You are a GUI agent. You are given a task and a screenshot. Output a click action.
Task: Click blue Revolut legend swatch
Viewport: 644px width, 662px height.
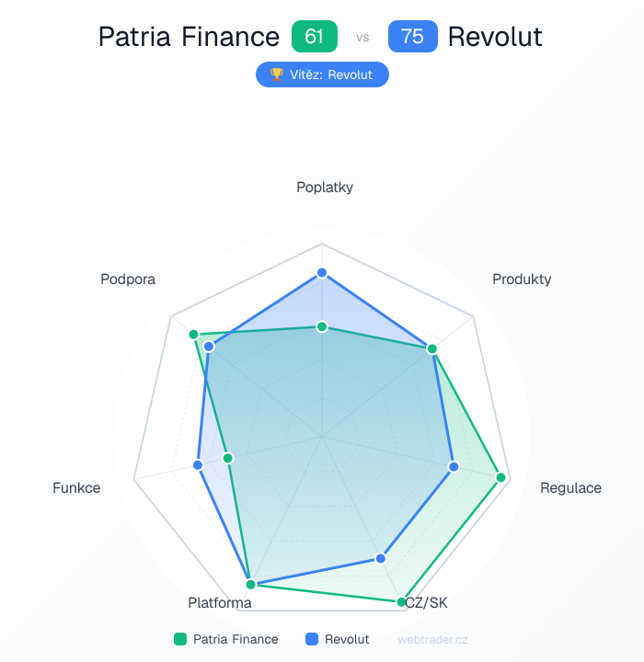(x=312, y=639)
